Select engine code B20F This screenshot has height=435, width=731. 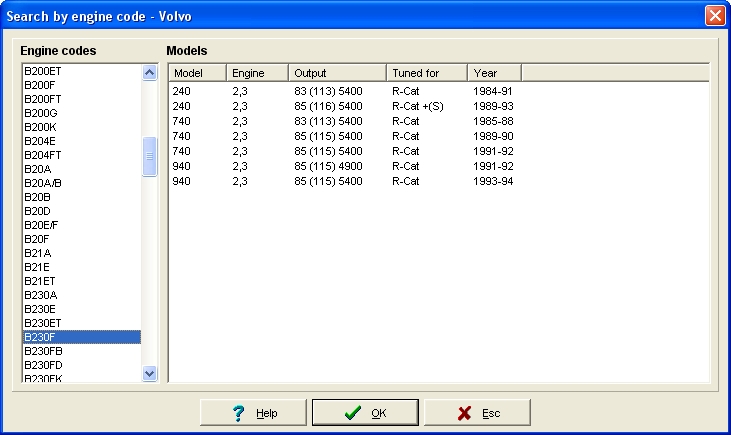[x=82, y=239]
